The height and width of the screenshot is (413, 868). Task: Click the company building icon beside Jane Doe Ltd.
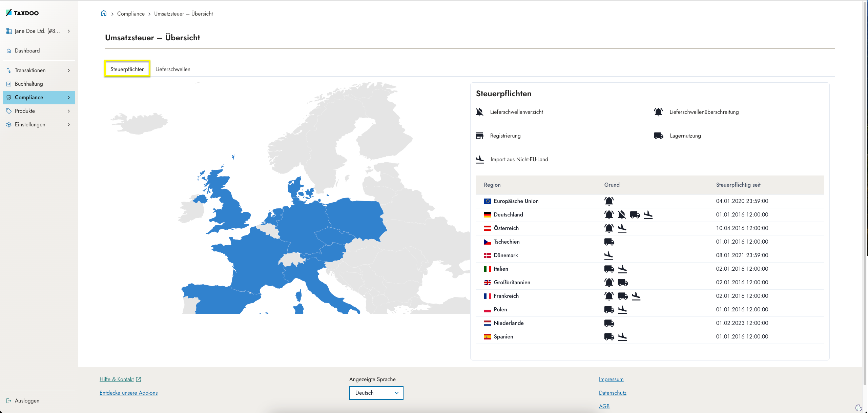(9, 31)
